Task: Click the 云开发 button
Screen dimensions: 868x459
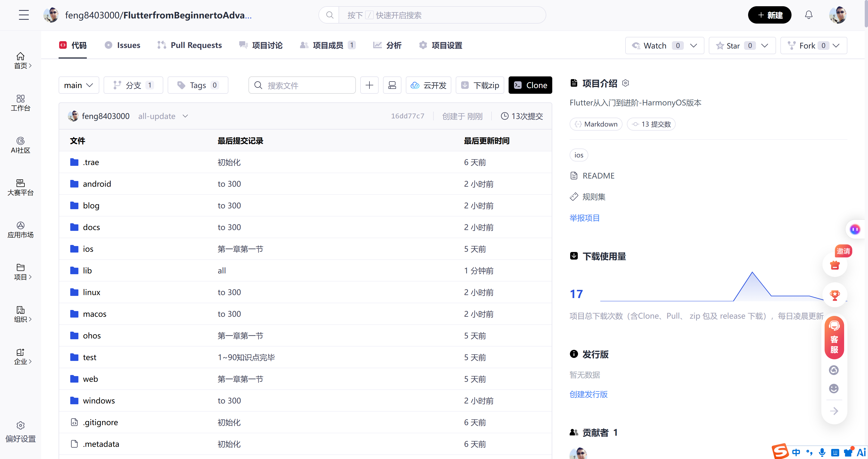Action: (x=428, y=85)
